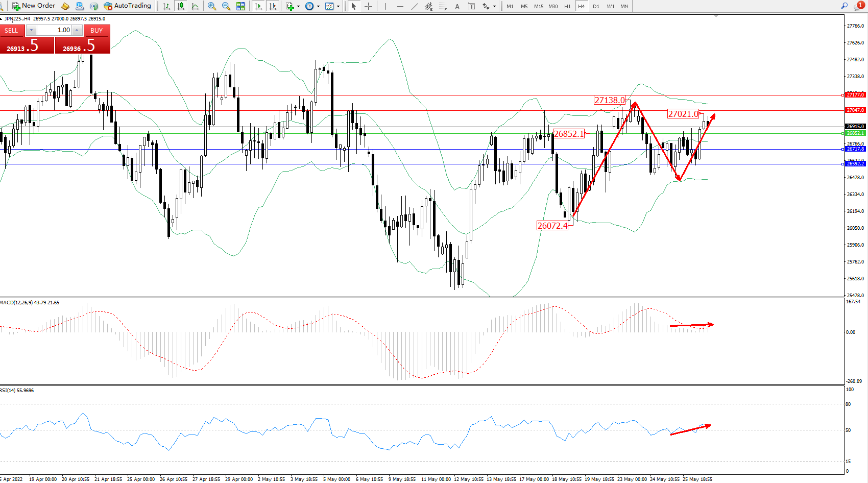Open the indicators list dropdown arrow

tap(298, 6)
